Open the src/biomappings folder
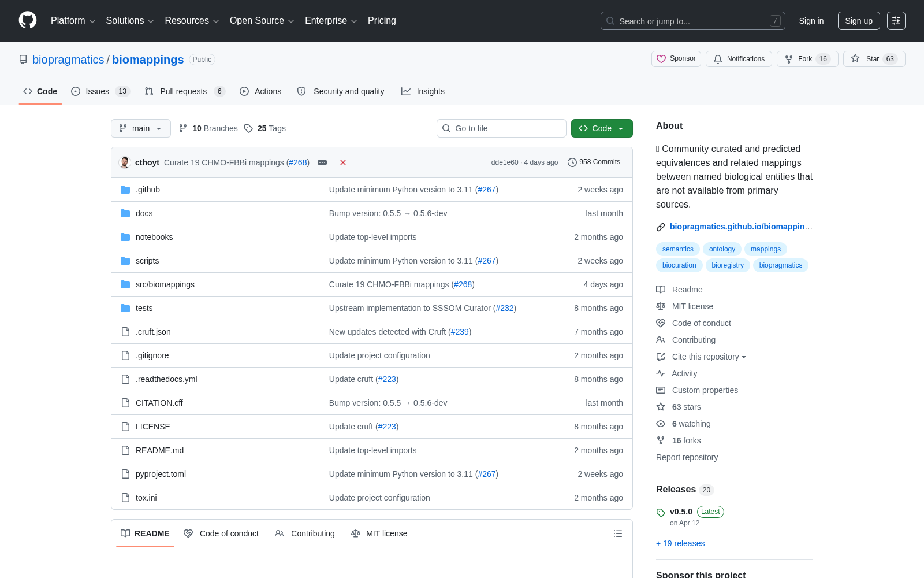The width and height of the screenshot is (924, 578). coord(165,284)
